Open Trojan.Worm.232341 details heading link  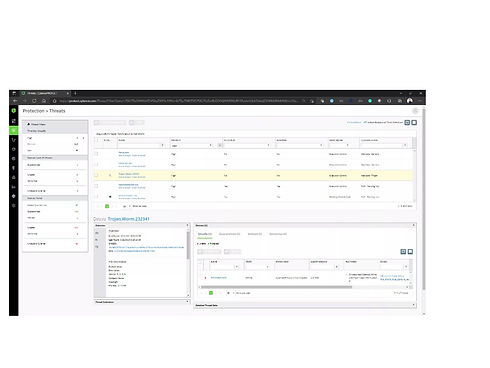click(x=128, y=219)
